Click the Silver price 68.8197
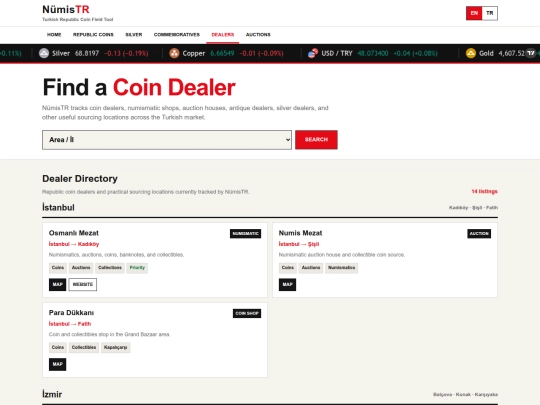 87,53
